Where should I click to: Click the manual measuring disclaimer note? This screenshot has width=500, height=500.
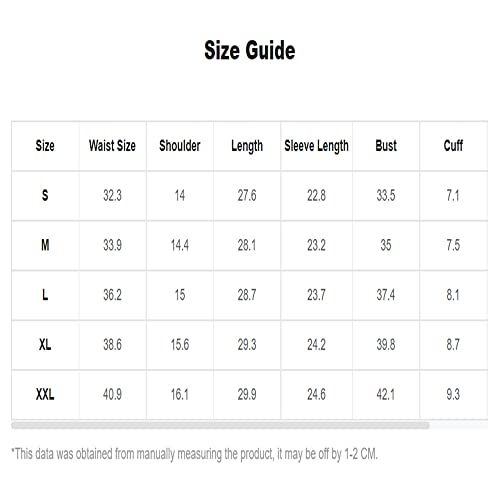(x=195, y=454)
